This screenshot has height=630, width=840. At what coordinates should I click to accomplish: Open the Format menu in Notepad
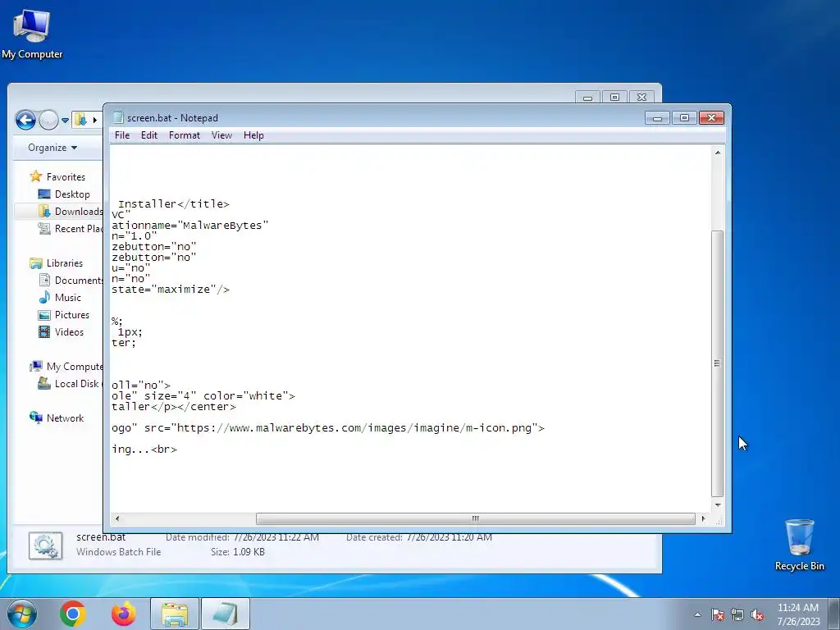click(x=185, y=135)
